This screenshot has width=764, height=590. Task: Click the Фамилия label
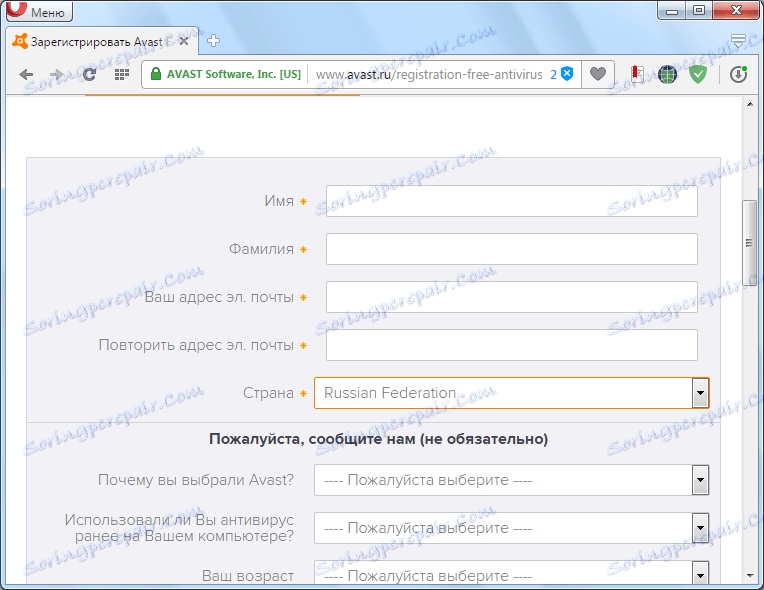(261, 249)
